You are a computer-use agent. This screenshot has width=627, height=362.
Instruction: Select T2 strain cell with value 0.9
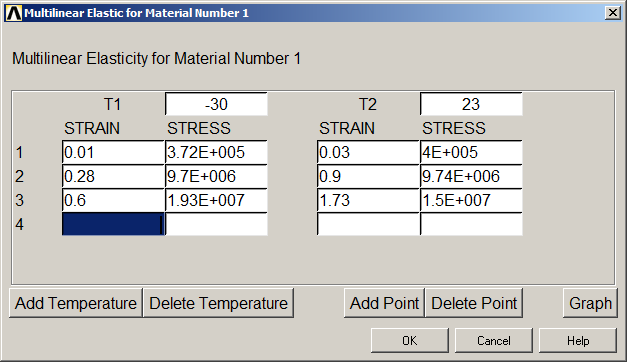click(368, 176)
